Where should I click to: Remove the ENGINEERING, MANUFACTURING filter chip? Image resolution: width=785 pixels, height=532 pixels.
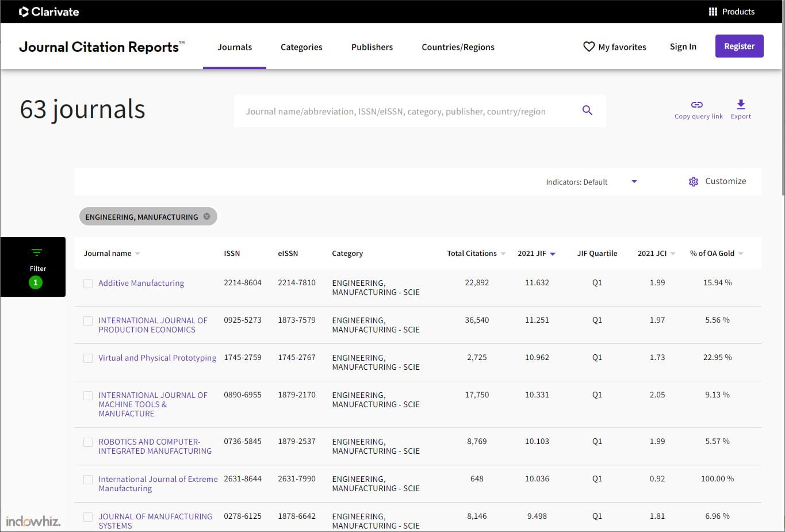pos(207,216)
